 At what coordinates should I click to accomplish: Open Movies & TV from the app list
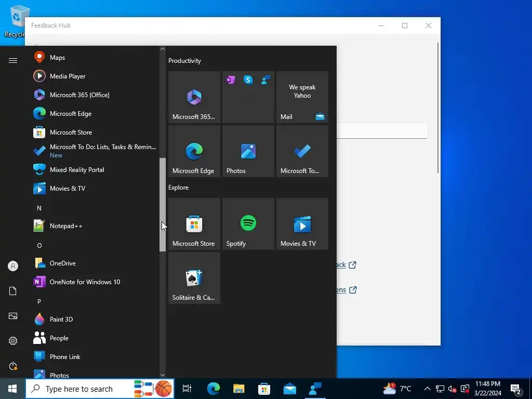tap(94, 188)
